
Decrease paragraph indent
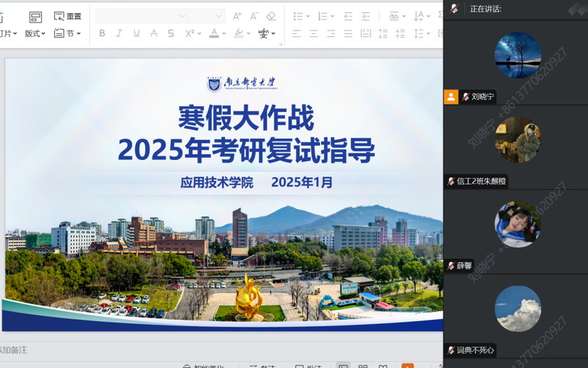point(348,15)
